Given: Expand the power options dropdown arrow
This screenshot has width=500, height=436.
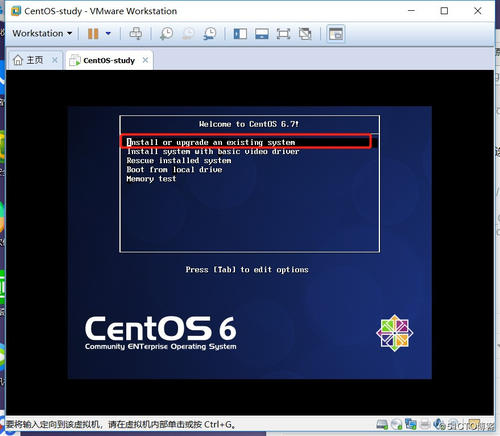Looking at the screenshot, I should 108,34.
